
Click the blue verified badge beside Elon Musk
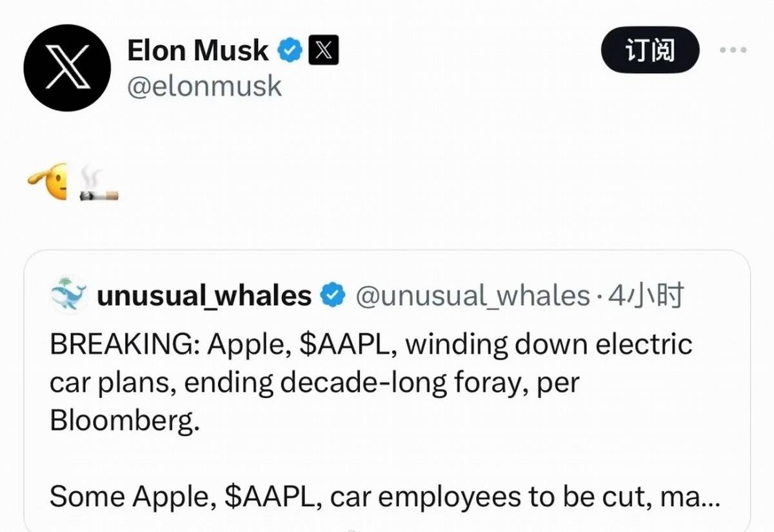(x=291, y=51)
